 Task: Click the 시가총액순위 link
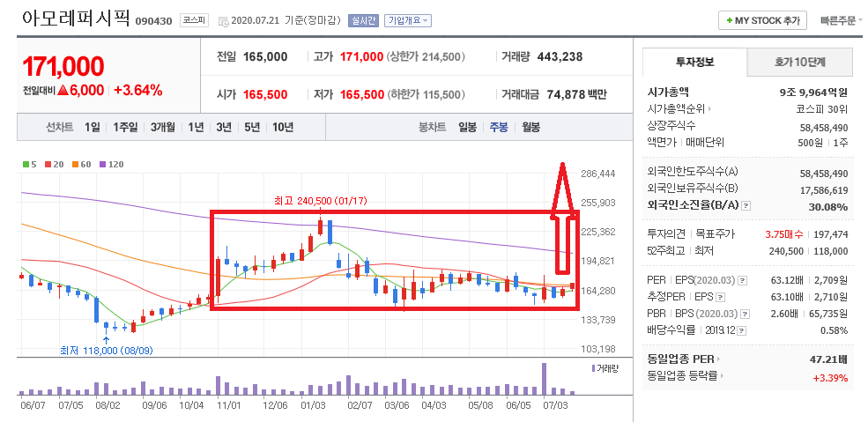(676, 109)
